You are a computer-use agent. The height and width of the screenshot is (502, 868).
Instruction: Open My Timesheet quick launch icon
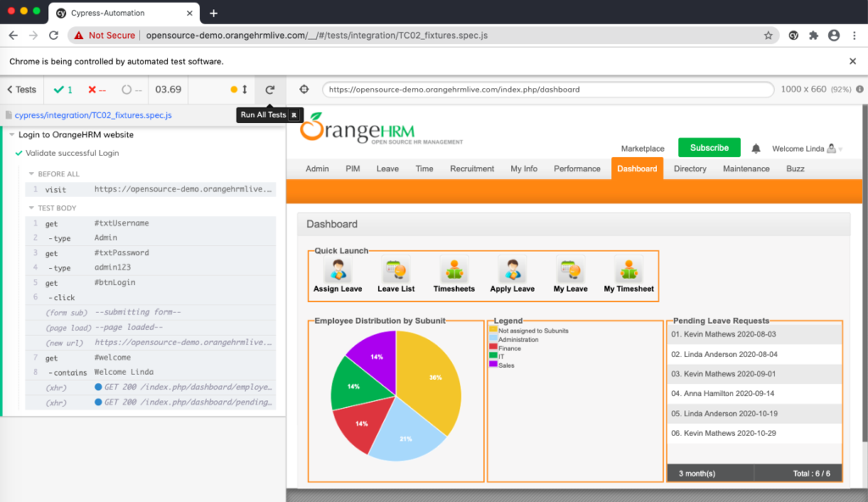pos(628,270)
